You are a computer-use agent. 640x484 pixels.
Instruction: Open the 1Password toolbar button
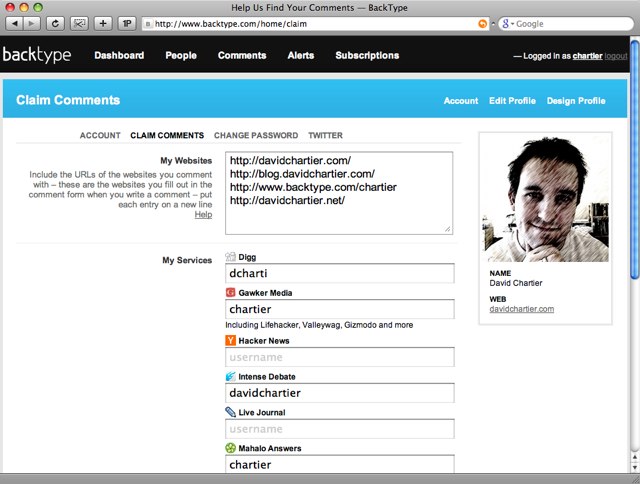point(127,24)
